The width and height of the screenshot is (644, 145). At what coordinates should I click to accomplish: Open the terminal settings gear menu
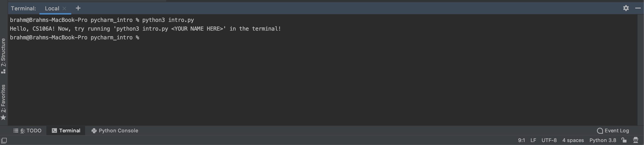pyautogui.click(x=626, y=8)
